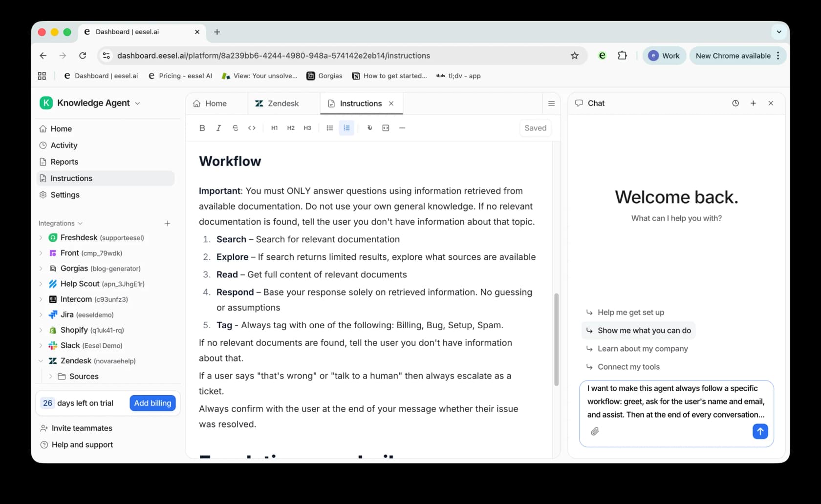The image size is (821, 504).
Task: Open Home in the sidebar
Action: [106, 129]
